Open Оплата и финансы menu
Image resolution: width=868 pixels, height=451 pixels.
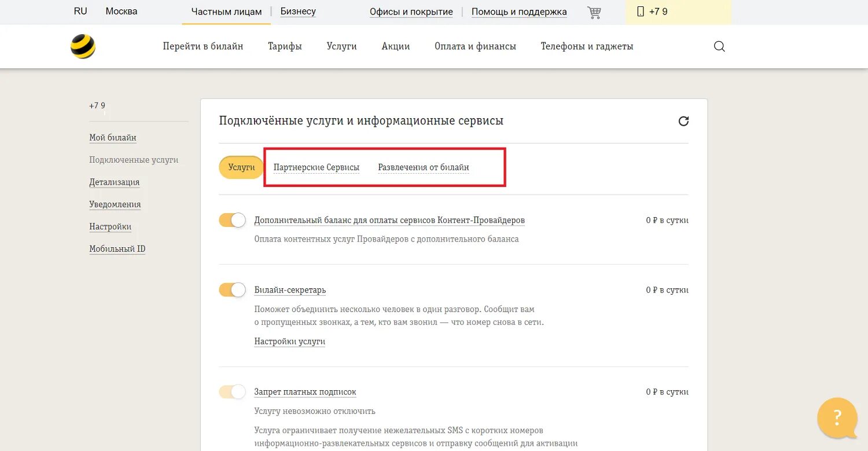coord(475,46)
